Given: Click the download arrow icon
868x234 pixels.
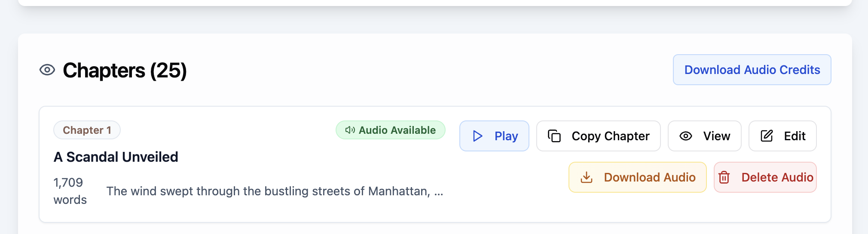Looking at the screenshot, I should (587, 177).
